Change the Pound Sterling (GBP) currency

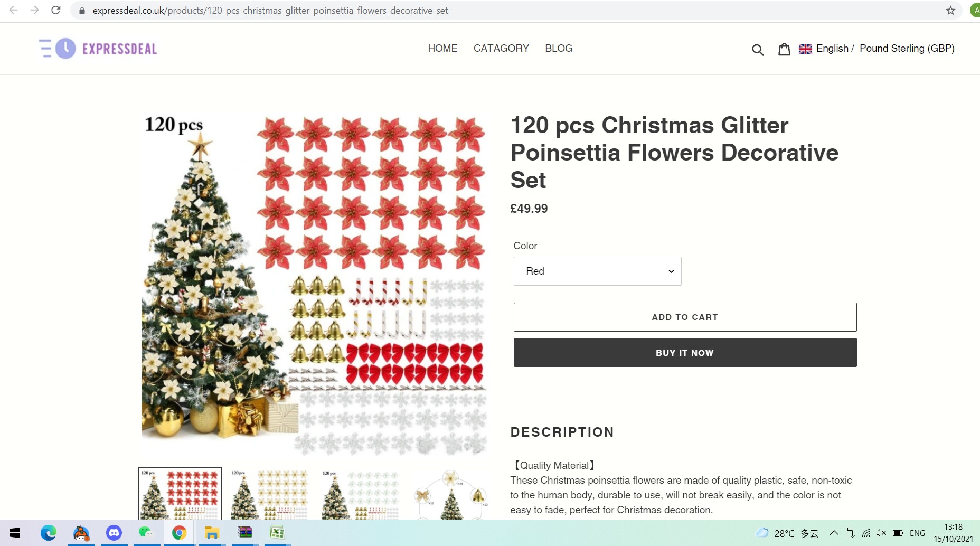907,49
